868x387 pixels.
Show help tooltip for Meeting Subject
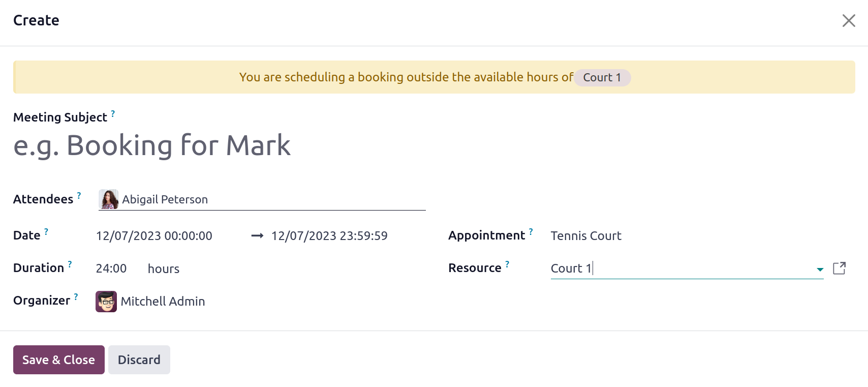(x=113, y=114)
